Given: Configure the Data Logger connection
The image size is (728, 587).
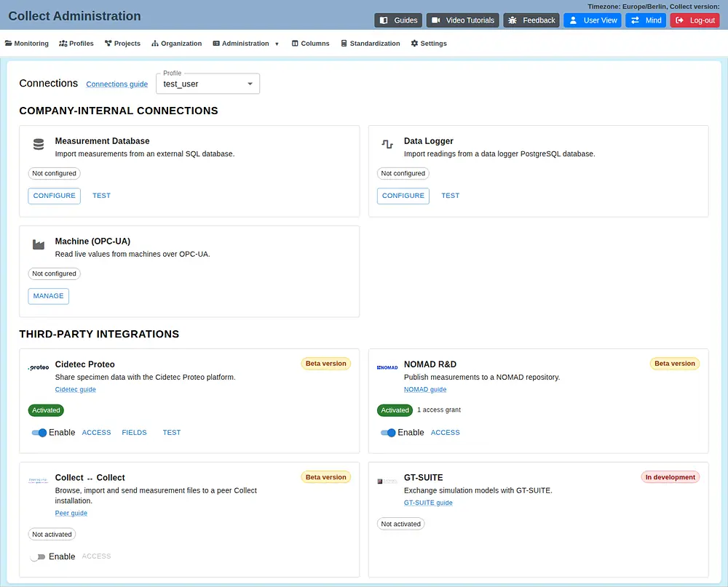Looking at the screenshot, I should pos(403,196).
